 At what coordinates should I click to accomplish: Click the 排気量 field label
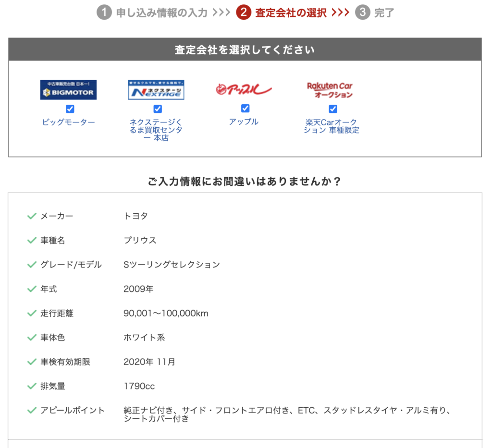53,386
